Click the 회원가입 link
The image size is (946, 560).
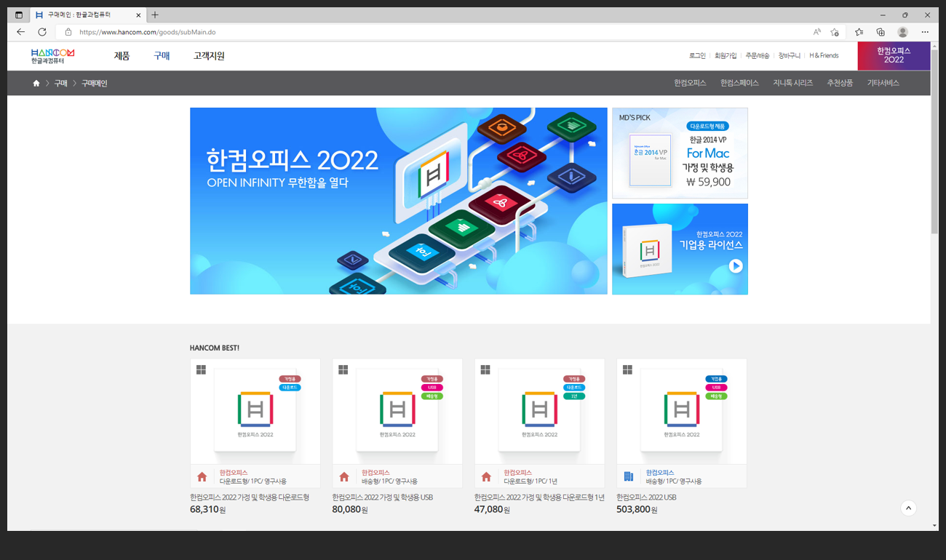(726, 56)
